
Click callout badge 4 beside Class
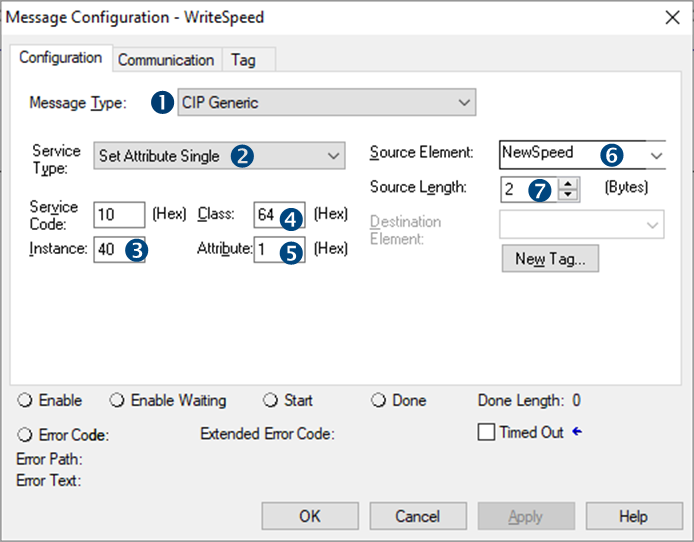(290, 216)
